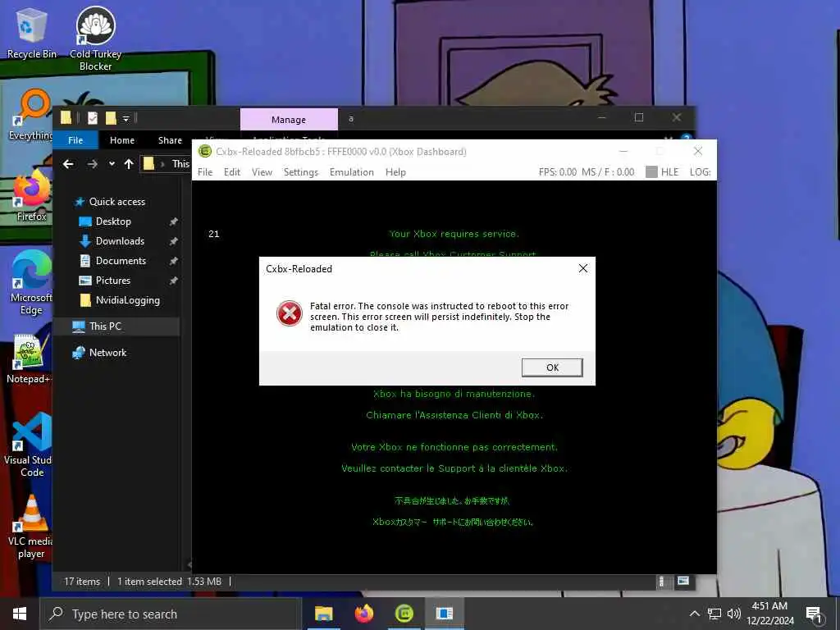Open the Windows Start menu
The image size is (840, 630).
[20, 614]
